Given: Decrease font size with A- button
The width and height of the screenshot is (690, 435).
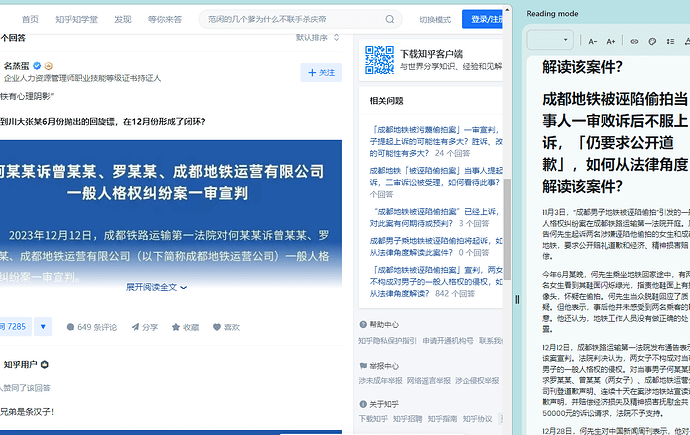Looking at the screenshot, I should click(594, 41).
